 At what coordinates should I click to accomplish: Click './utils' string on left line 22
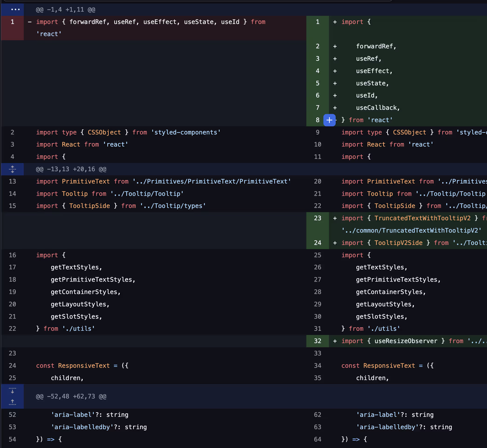click(78, 329)
